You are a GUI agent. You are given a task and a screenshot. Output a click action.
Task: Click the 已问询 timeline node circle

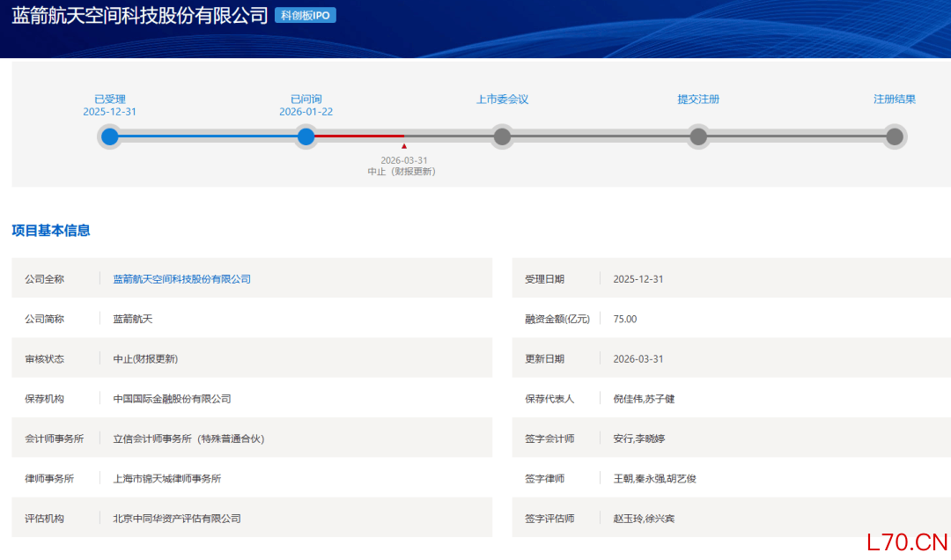click(x=306, y=136)
